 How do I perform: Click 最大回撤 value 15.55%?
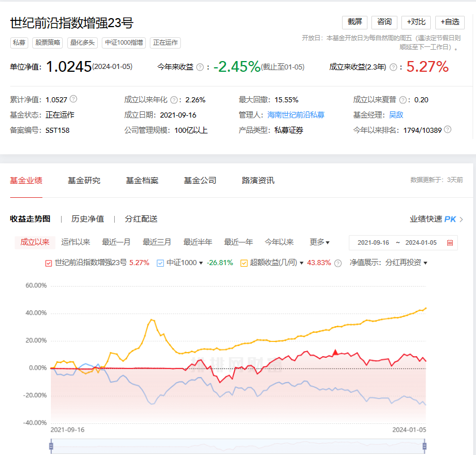click(287, 100)
